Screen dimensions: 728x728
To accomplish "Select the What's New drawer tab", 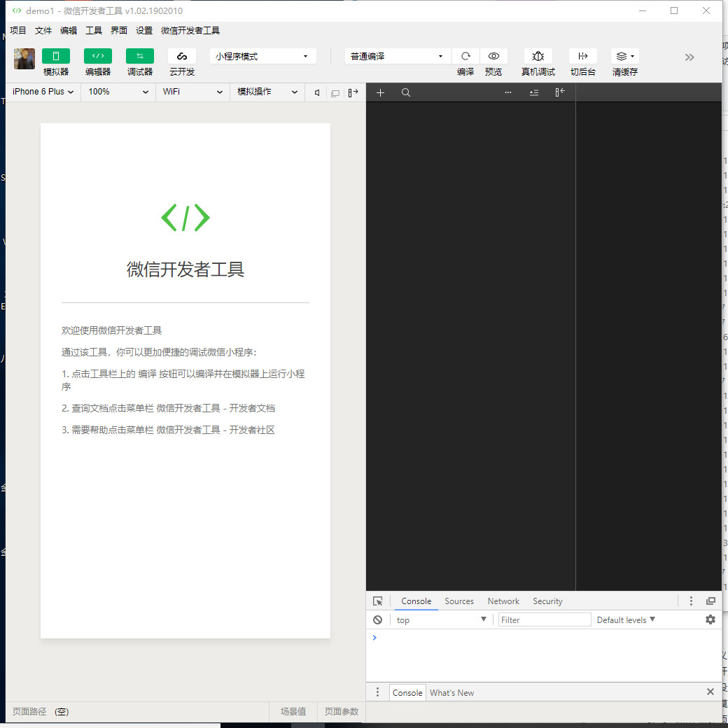I will [451, 693].
